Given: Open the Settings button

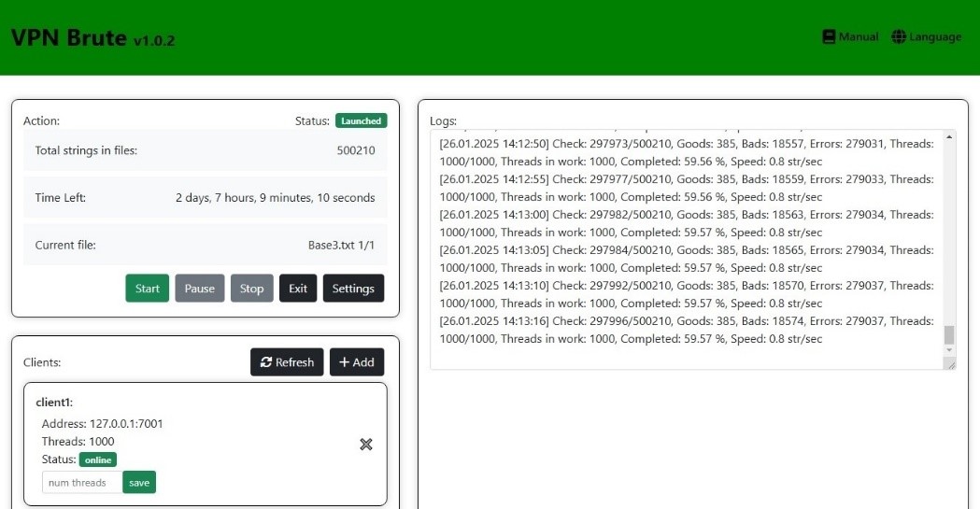Looking at the screenshot, I should point(353,289).
